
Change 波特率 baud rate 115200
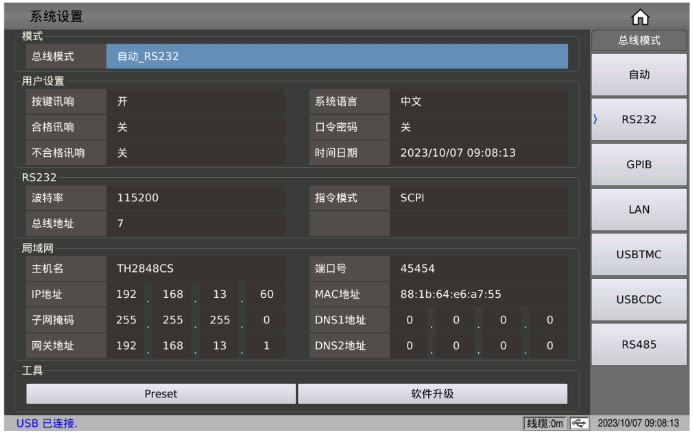point(195,198)
